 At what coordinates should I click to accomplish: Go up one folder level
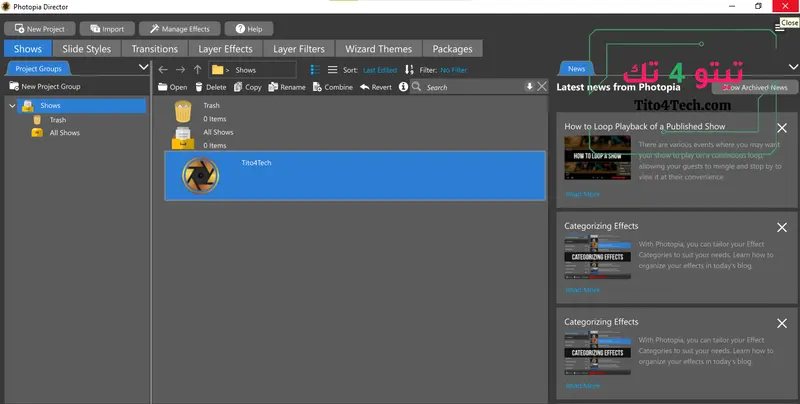point(197,69)
